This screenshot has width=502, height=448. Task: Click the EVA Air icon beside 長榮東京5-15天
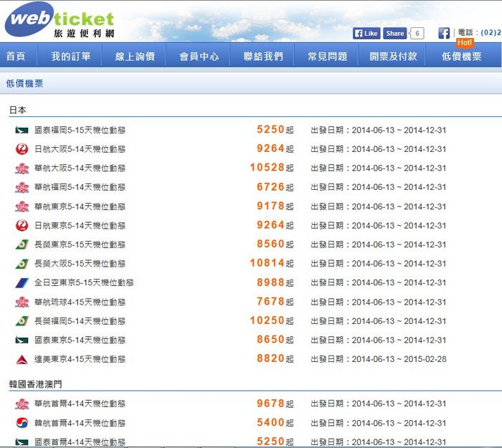pyautogui.click(x=22, y=244)
